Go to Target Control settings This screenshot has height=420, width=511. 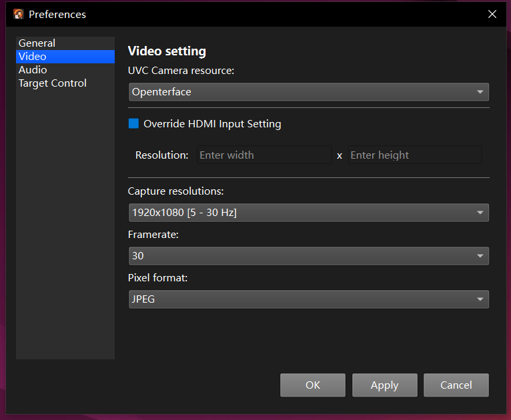(53, 83)
